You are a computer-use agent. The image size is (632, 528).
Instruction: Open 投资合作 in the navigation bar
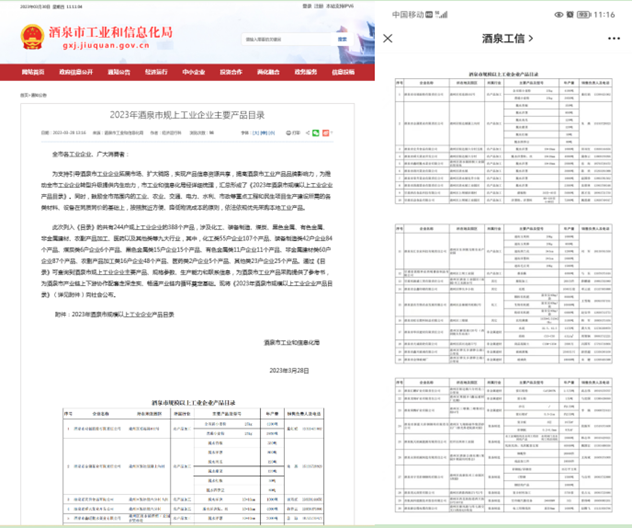231,72
